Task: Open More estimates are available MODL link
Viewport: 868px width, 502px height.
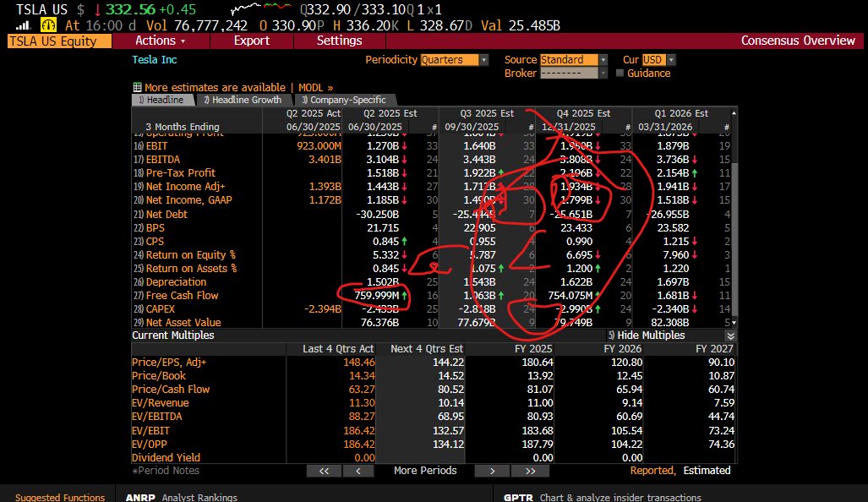Action: (238, 87)
